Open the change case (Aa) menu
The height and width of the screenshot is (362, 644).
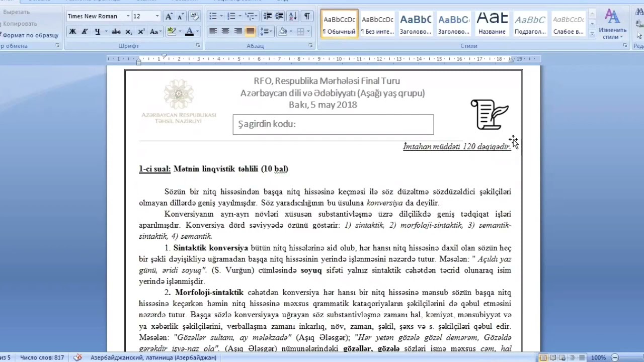pyautogui.click(x=155, y=32)
